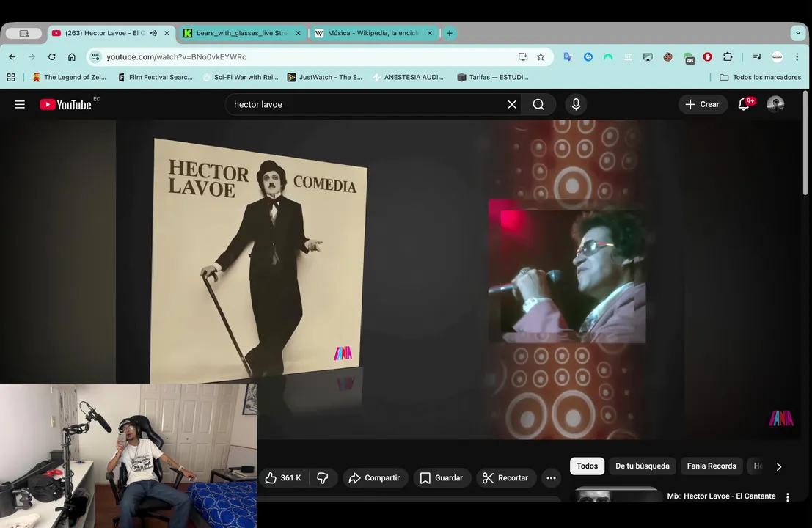Image resolution: width=812 pixels, height=528 pixels.
Task: Go back in browser history
Action: 12,57
